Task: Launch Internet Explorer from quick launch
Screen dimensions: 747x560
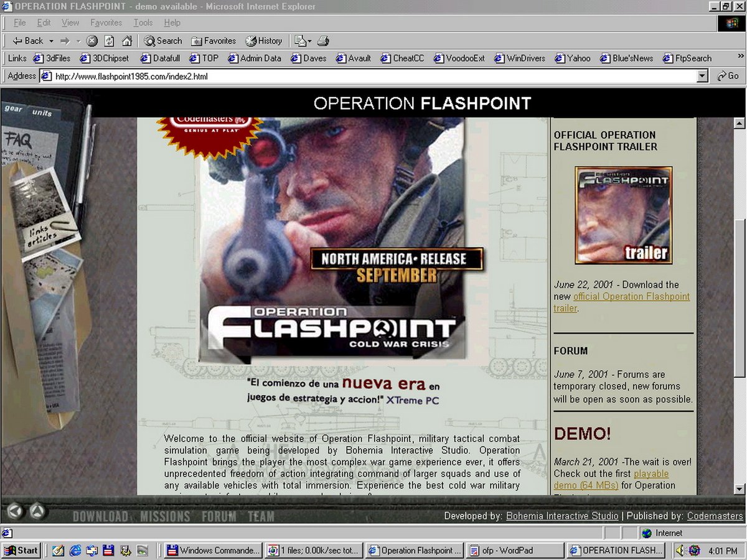Action: pyautogui.click(x=75, y=550)
